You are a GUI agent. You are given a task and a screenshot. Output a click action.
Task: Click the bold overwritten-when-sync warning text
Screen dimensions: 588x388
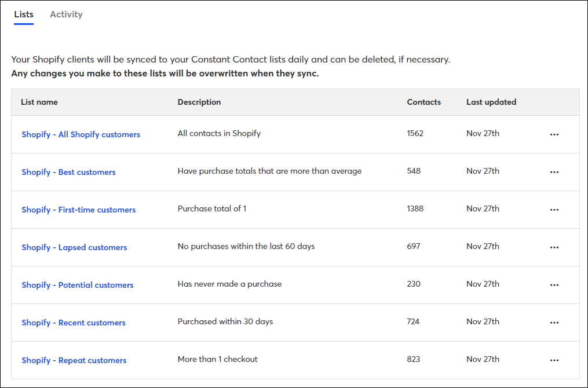(x=165, y=74)
